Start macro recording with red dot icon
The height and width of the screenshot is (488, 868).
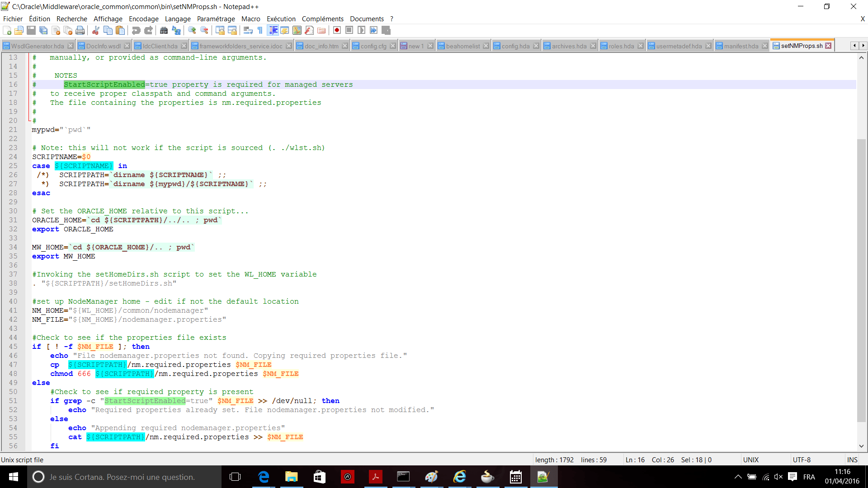(337, 30)
